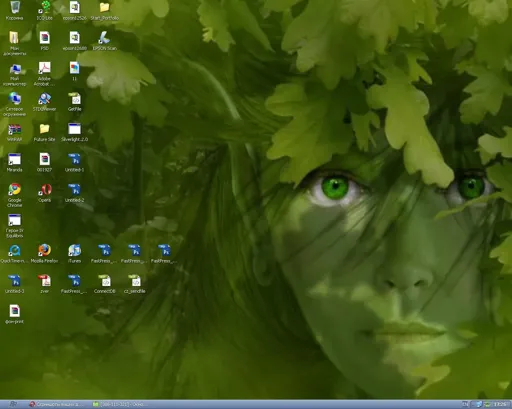Launch the Adobe Acrobat shortcut
The width and height of the screenshot is (512, 409).
[x=44, y=74]
